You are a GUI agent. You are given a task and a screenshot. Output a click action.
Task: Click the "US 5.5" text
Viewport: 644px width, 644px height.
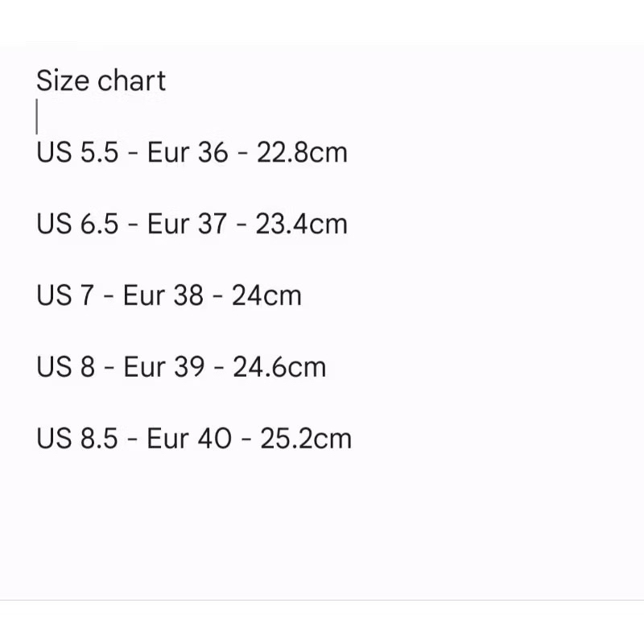(77, 152)
